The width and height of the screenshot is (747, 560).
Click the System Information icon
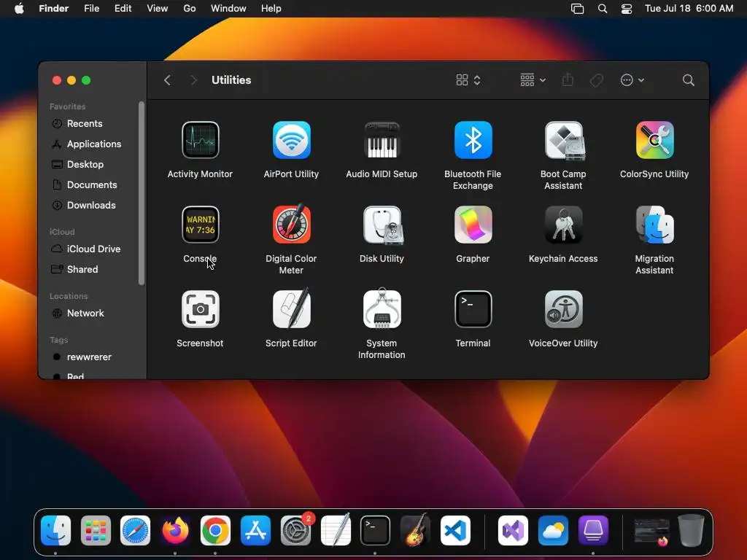coord(382,308)
